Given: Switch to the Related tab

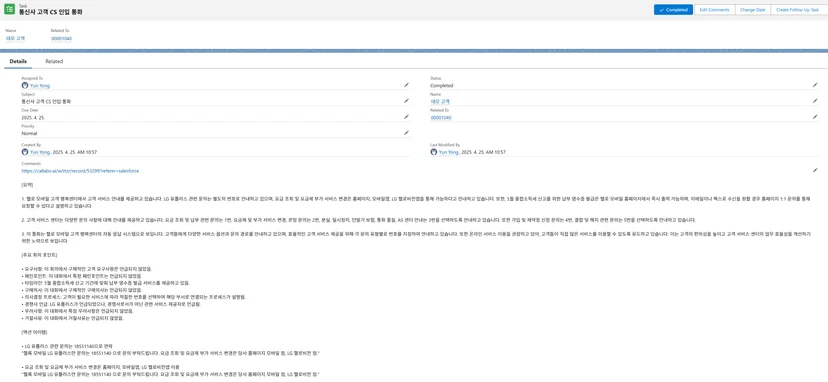Looking at the screenshot, I should [54, 61].
